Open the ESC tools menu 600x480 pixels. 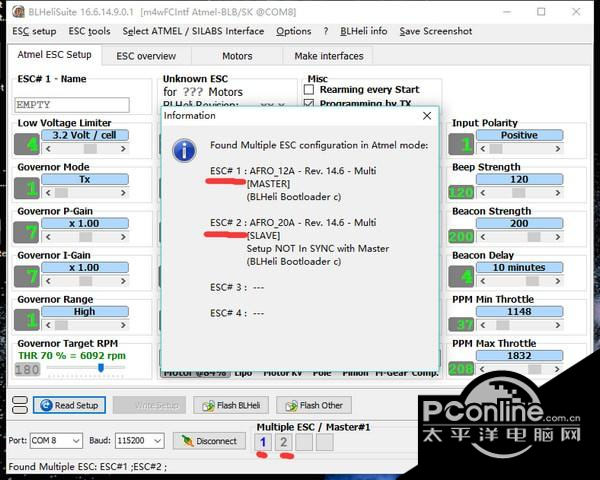89,31
